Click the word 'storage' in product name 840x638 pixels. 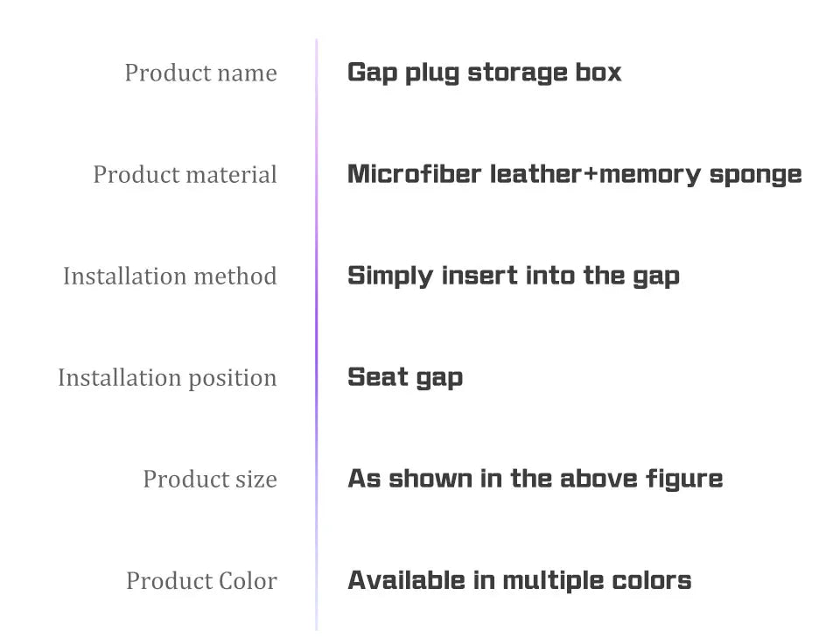[x=517, y=73]
